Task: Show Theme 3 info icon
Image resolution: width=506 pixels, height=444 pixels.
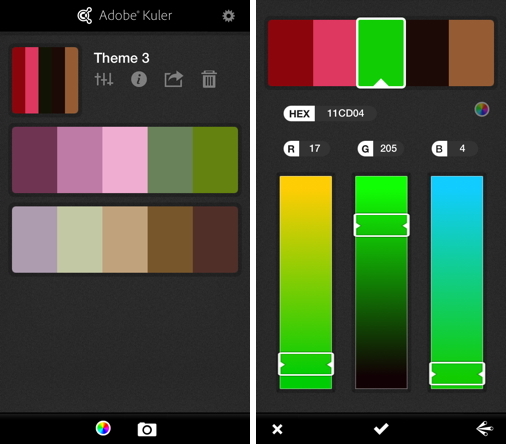Action: [x=139, y=79]
